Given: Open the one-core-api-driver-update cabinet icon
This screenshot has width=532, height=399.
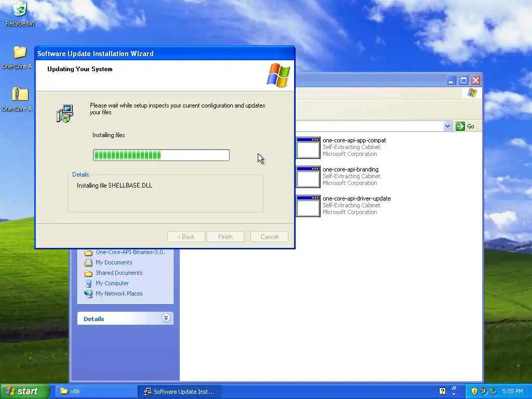Looking at the screenshot, I should pyautogui.click(x=308, y=206).
